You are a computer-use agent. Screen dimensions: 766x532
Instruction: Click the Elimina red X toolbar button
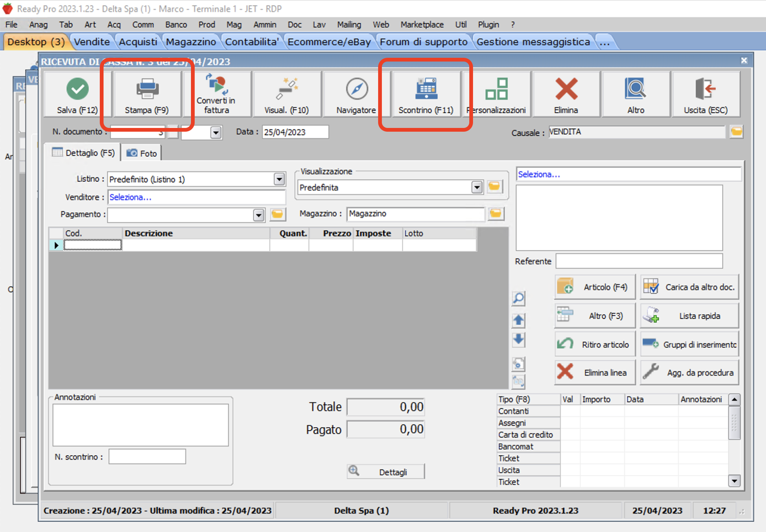coord(566,95)
